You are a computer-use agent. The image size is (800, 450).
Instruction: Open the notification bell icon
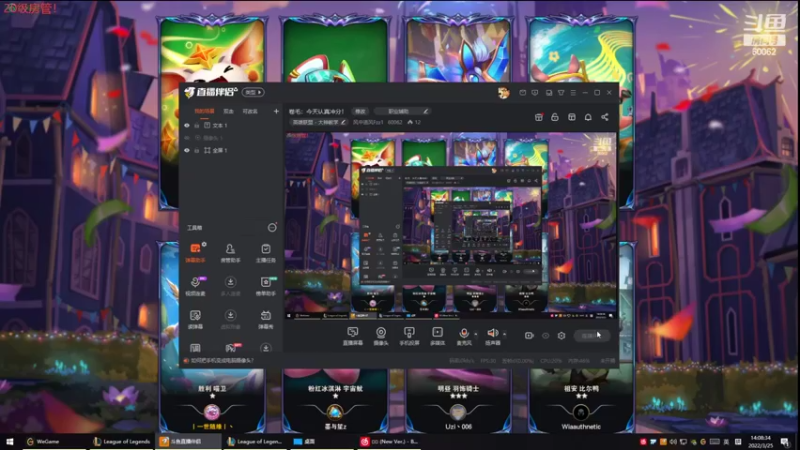tap(588, 117)
